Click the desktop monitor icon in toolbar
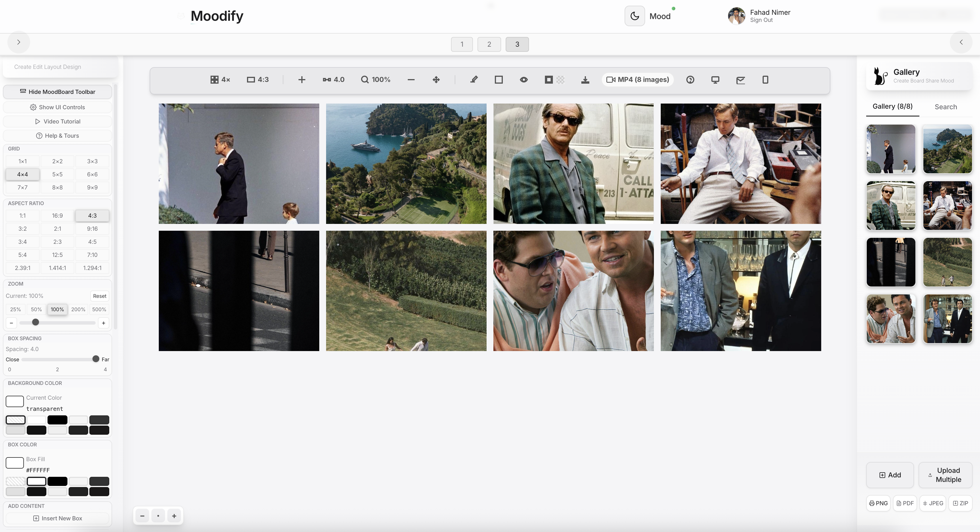The image size is (980, 532). 715,79
